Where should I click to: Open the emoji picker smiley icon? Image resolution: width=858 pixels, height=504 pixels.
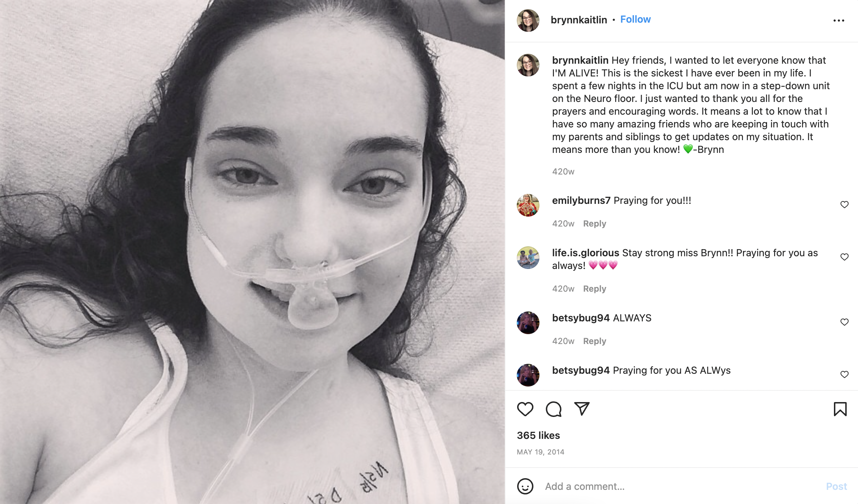pyautogui.click(x=525, y=486)
